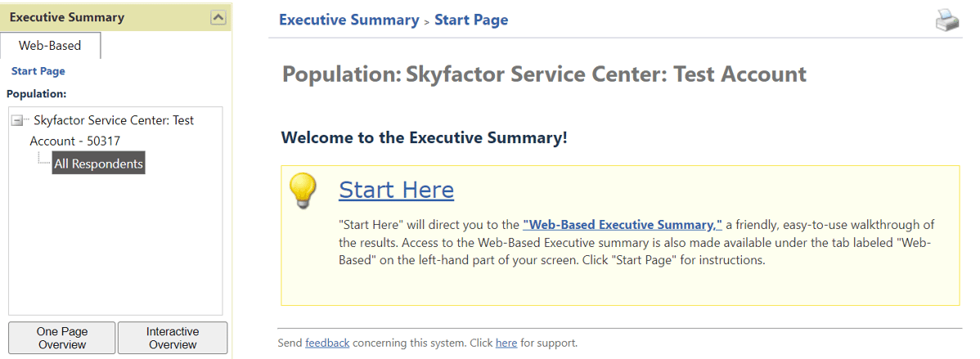Click the yellow lightbulb icon

click(303, 191)
